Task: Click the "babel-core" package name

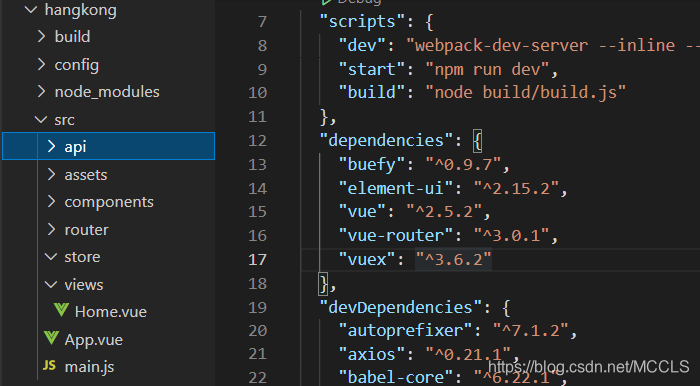Action: [396, 378]
